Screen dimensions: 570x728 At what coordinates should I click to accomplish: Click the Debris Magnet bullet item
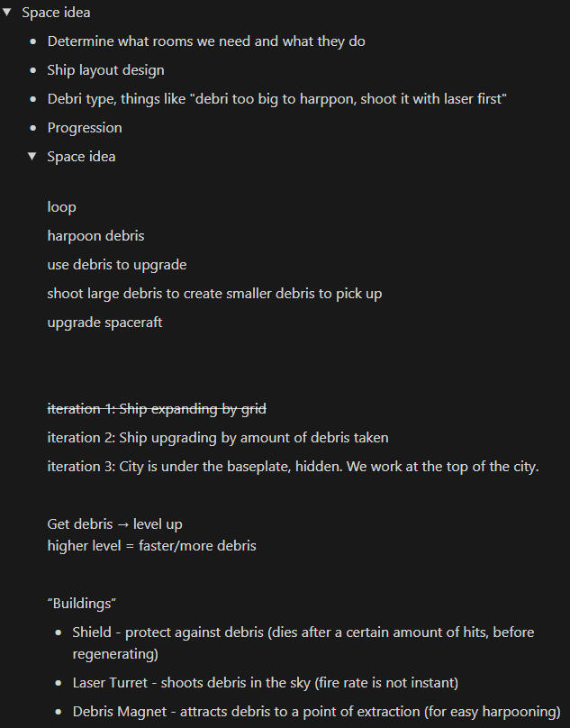317,711
